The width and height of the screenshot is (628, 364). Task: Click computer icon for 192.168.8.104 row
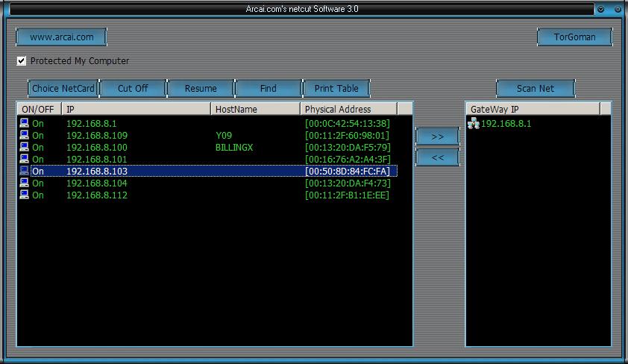(x=25, y=183)
